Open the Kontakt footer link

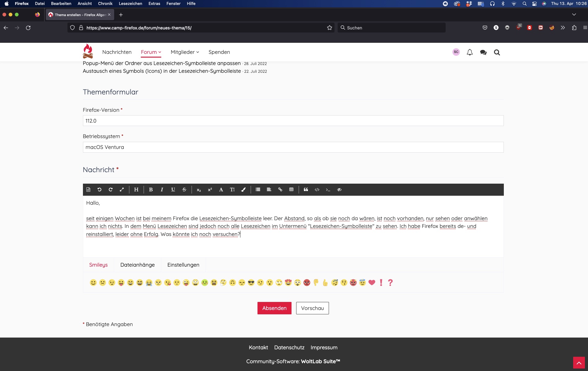pyautogui.click(x=258, y=347)
